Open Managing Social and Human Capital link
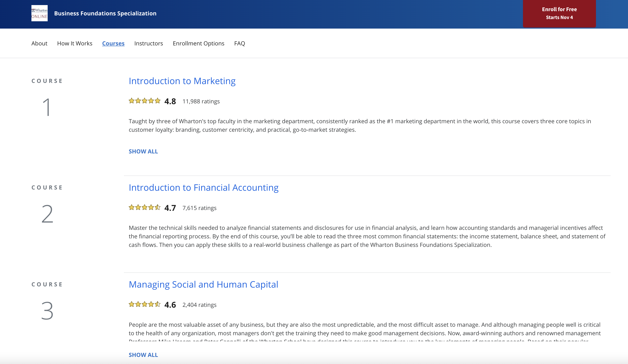The width and height of the screenshot is (628, 364). click(203, 285)
